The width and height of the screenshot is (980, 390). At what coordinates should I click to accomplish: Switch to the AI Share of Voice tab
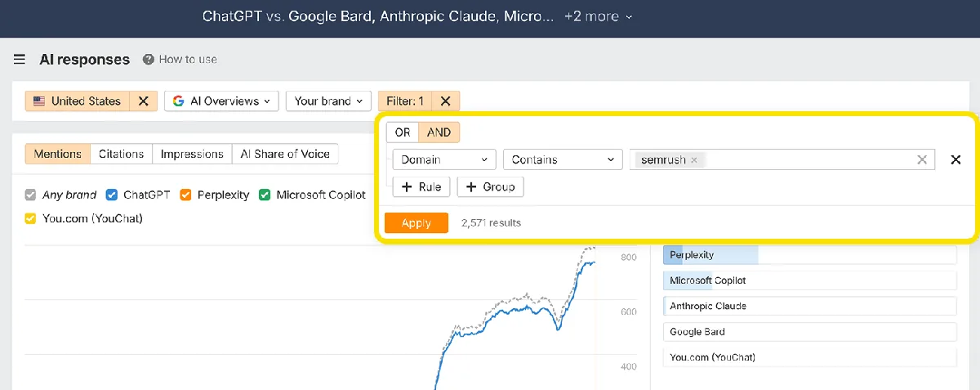pos(285,154)
